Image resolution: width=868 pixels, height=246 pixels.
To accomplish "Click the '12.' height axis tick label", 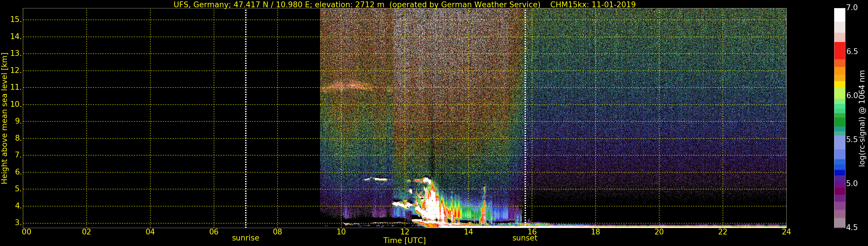I will [x=16, y=70].
